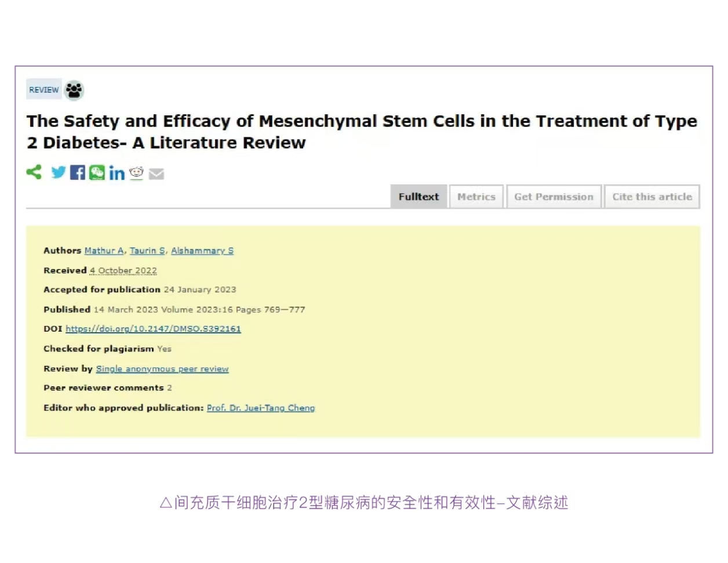The image size is (728, 563).
Task: Open the Metrics tab
Action: 476,197
